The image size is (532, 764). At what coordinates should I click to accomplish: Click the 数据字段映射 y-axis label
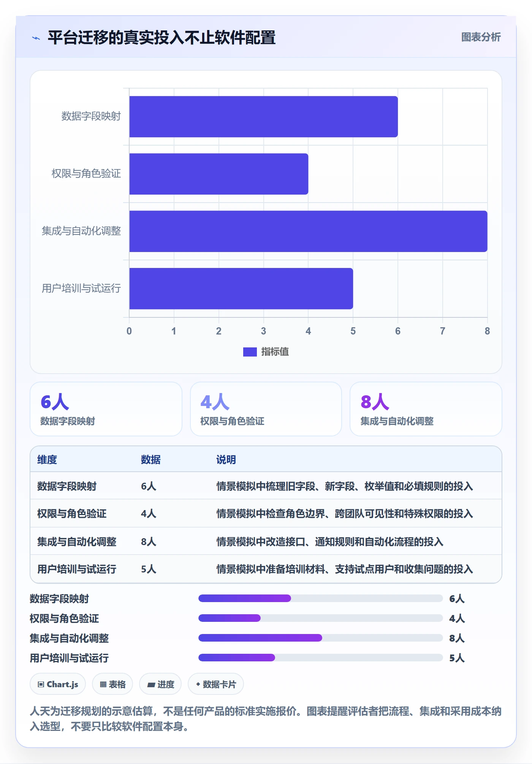point(91,116)
